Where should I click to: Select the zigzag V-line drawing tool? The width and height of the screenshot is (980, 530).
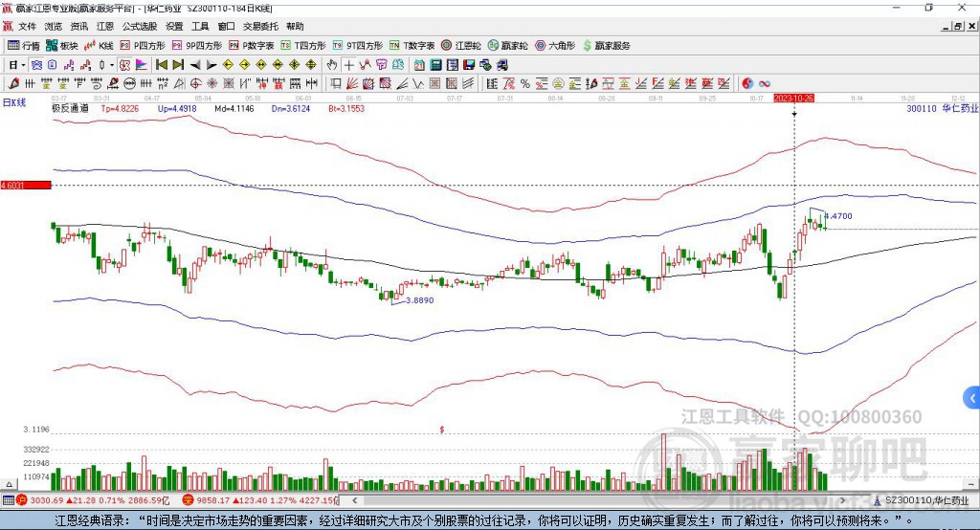click(x=418, y=84)
